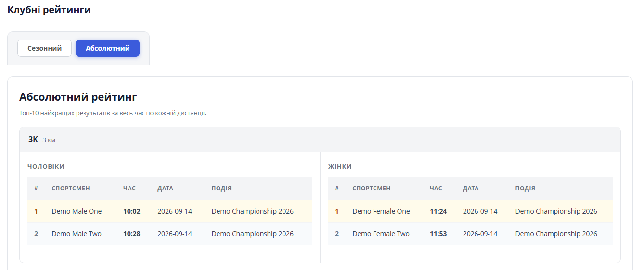The width and height of the screenshot is (644, 270).
Task: Click the Дата header in men's table
Action: tap(165, 189)
